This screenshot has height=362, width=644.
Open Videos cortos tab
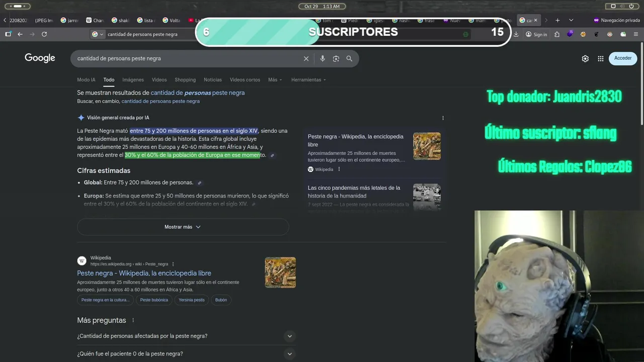point(245,79)
